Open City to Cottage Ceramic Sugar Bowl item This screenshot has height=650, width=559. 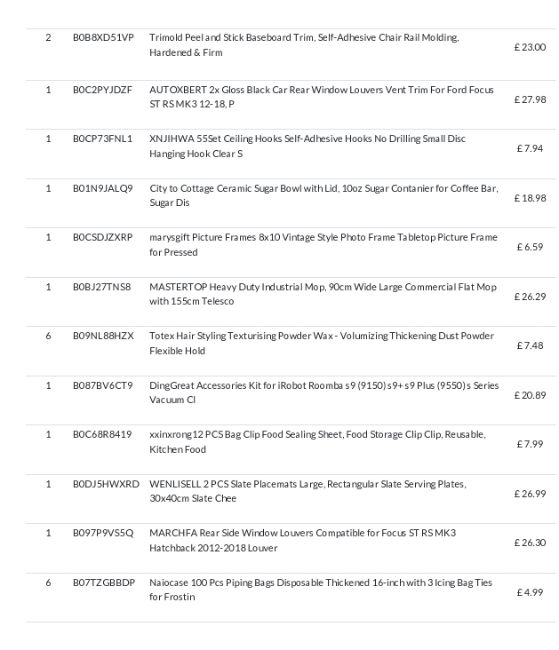point(324,196)
